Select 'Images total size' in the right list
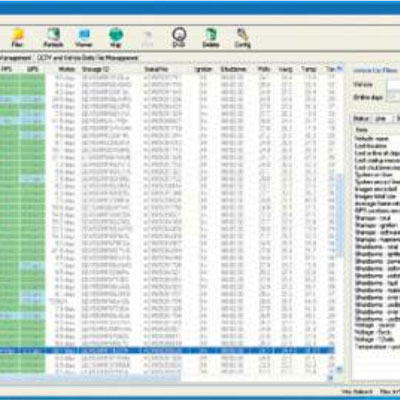The width and height of the screenshot is (400, 400). pos(375,196)
